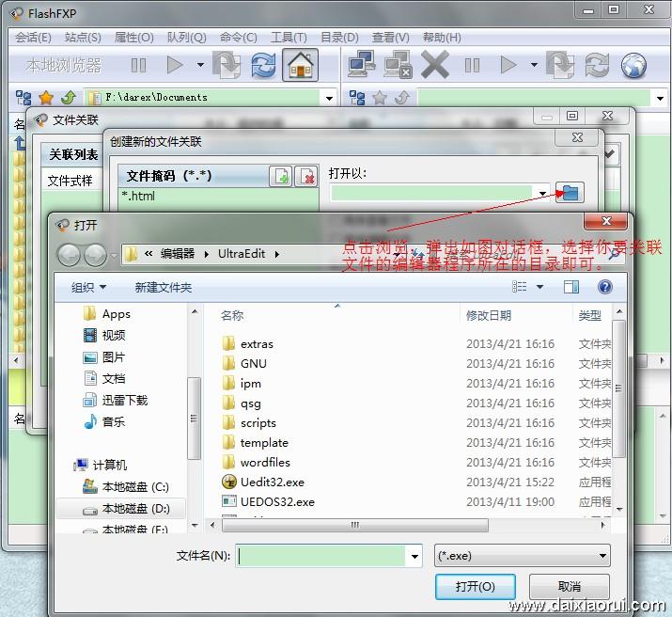Screen dimensions: 672x617
Task: Toggle the preview pane icon
Action: click(x=570, y=287)
